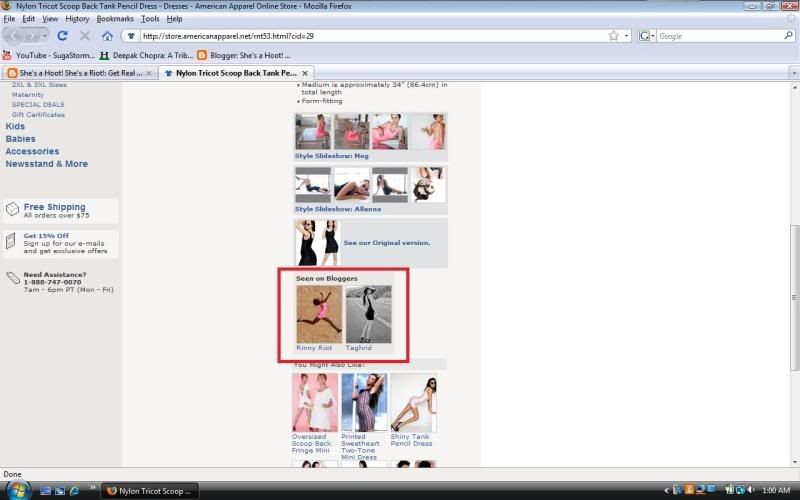
Task: Click the Free Shipping banner
Action: tap(61, 211)
